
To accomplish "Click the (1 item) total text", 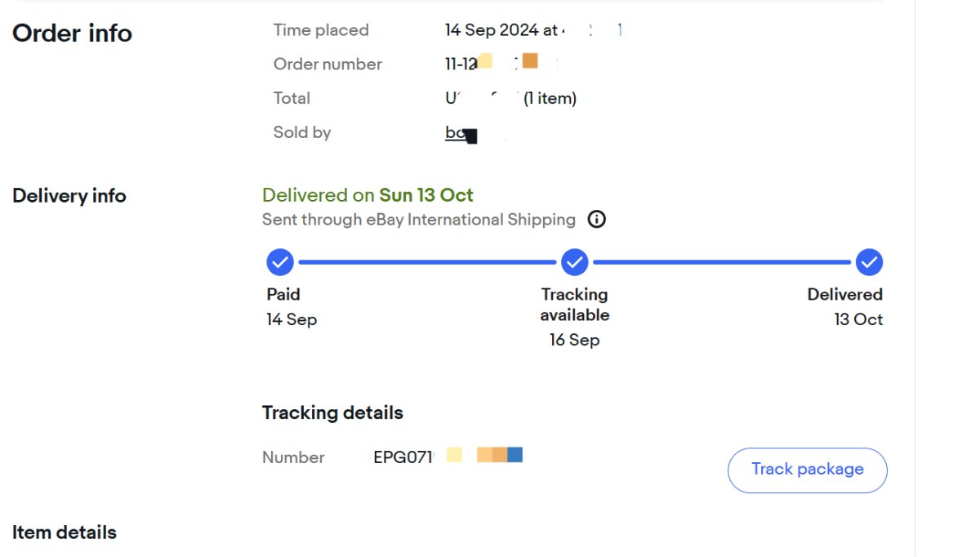I will click(x=550, y=99).
